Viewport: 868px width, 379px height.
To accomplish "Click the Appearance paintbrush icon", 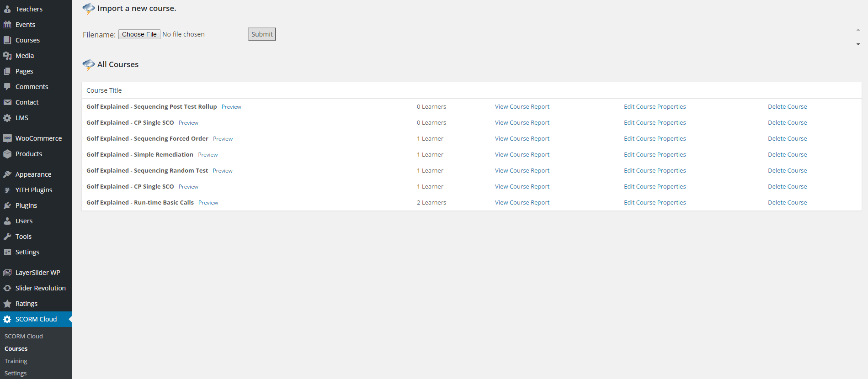I will click(7, 174).
